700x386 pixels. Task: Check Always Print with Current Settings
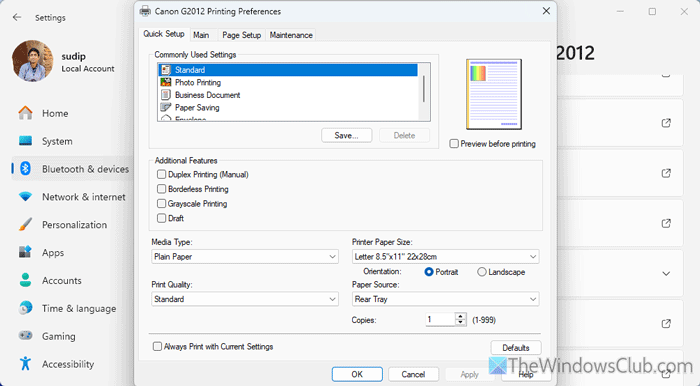pos(157,346)
